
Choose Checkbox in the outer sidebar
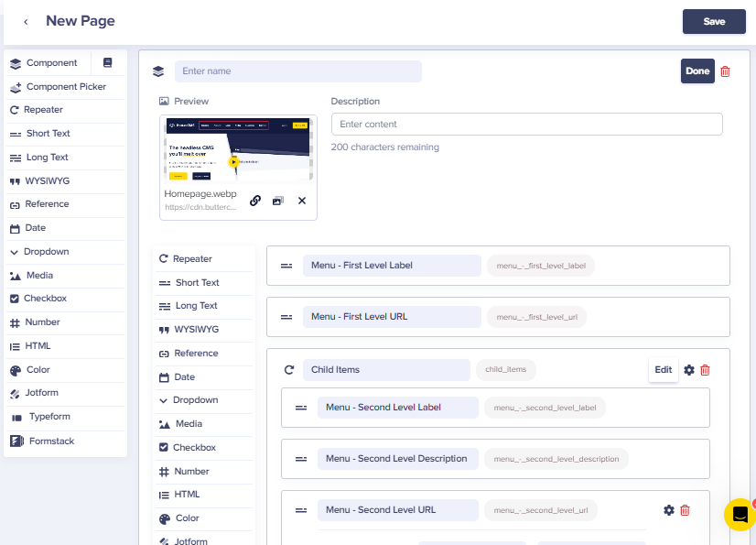click(x=66, y=299)
